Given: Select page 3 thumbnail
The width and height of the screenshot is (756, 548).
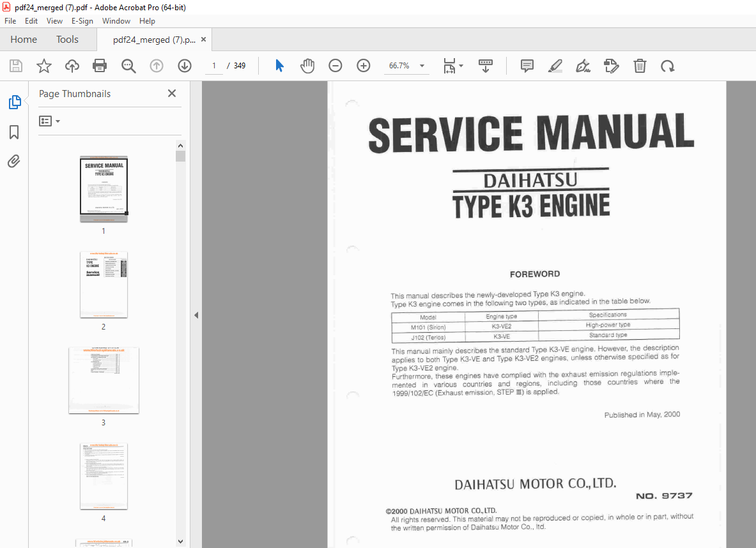Looking at the screenshot, I should (104, 380).
